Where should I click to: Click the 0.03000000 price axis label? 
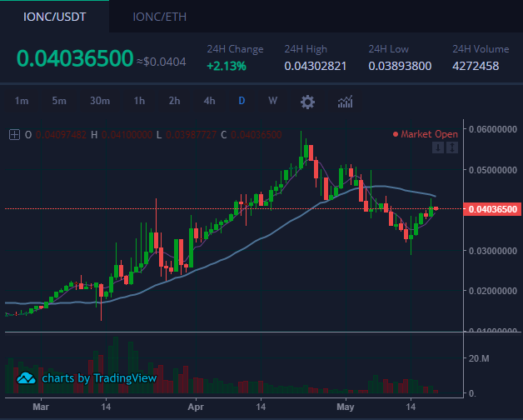pos(493,251)
